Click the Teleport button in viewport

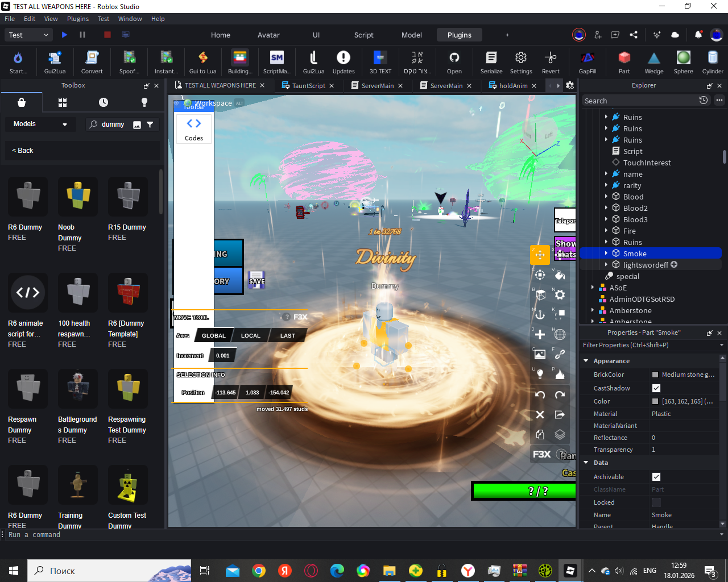[565, 221]
